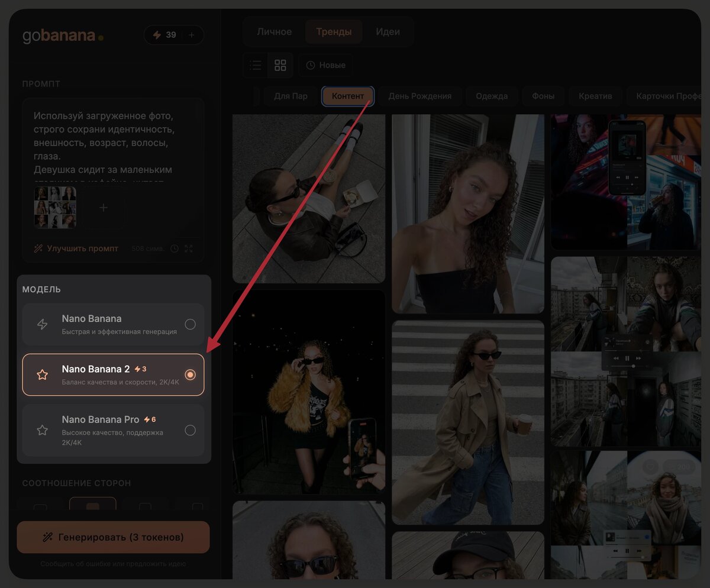Select the Nano Banana Pro radio button
Viewport: 710px width, 588px height.
190,430
